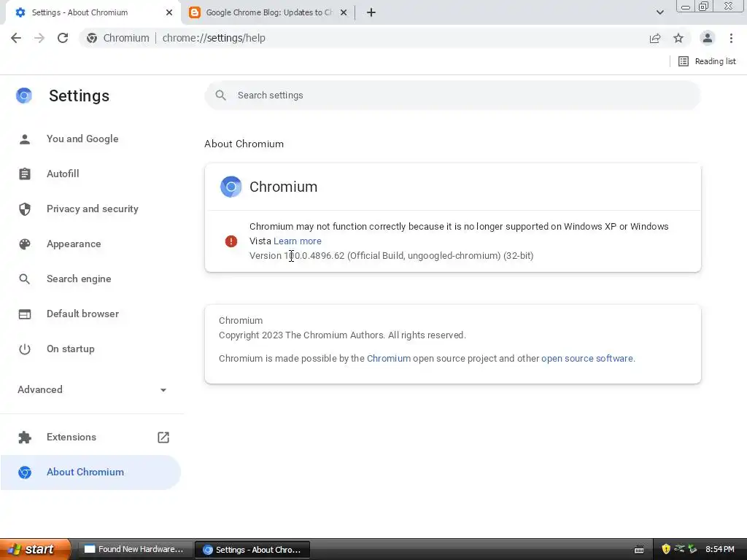Reload the settings page
Screen dimensions: 747x560
(x=63, y=38)
